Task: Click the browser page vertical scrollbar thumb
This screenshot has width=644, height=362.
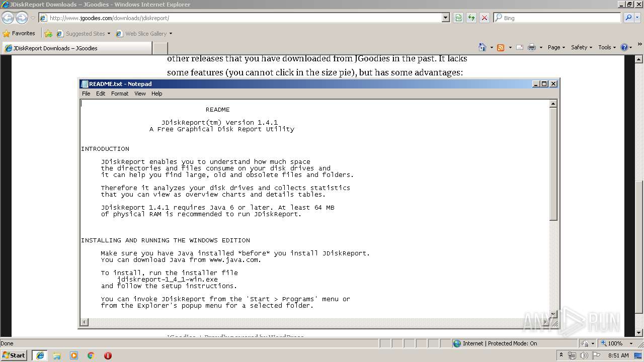Action: tap(639, 246)
